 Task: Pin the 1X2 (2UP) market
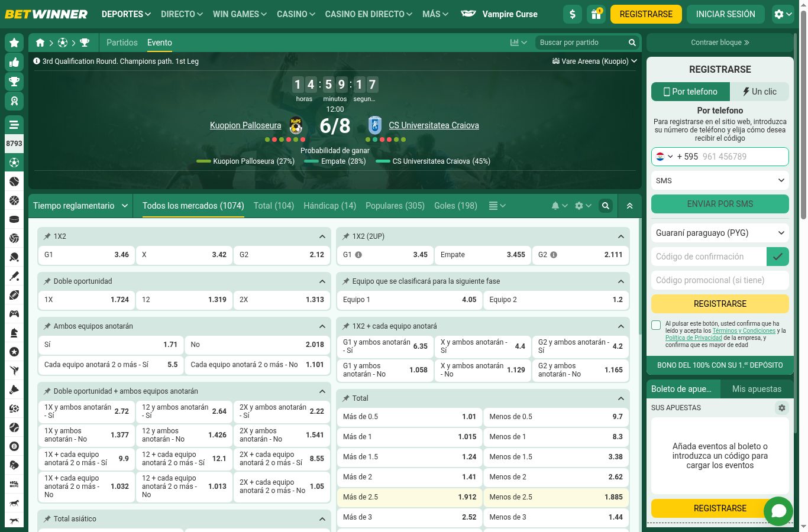coord(346,236)
